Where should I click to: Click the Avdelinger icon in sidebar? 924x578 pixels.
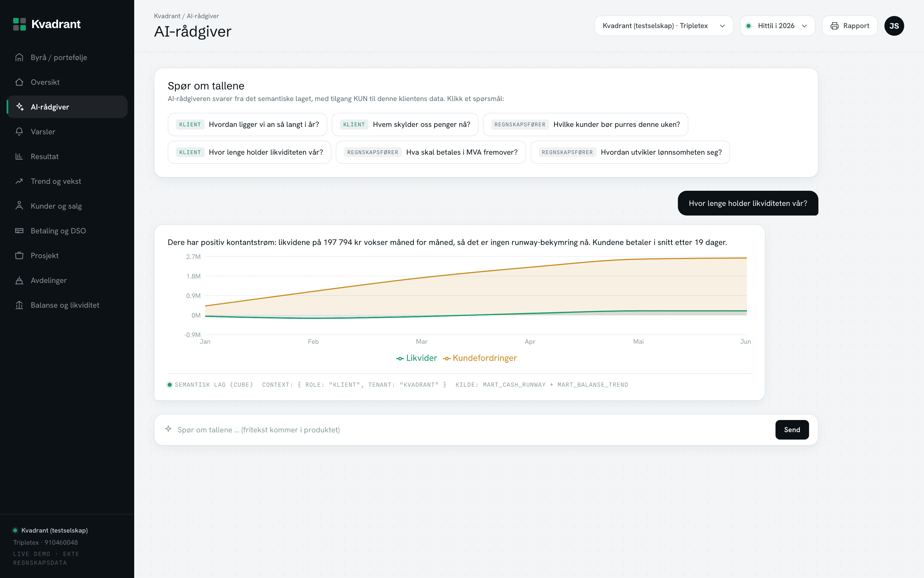tap(19, 280)
